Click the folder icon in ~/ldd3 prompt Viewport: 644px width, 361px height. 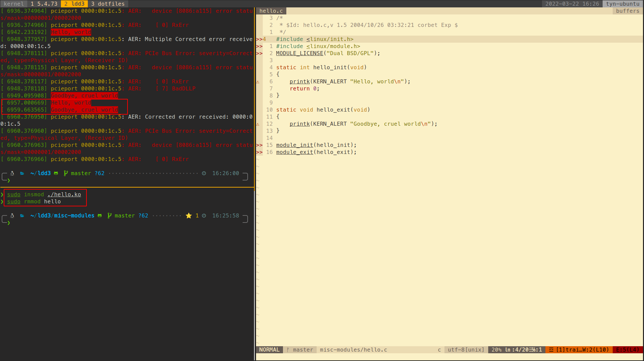[22, 173]
